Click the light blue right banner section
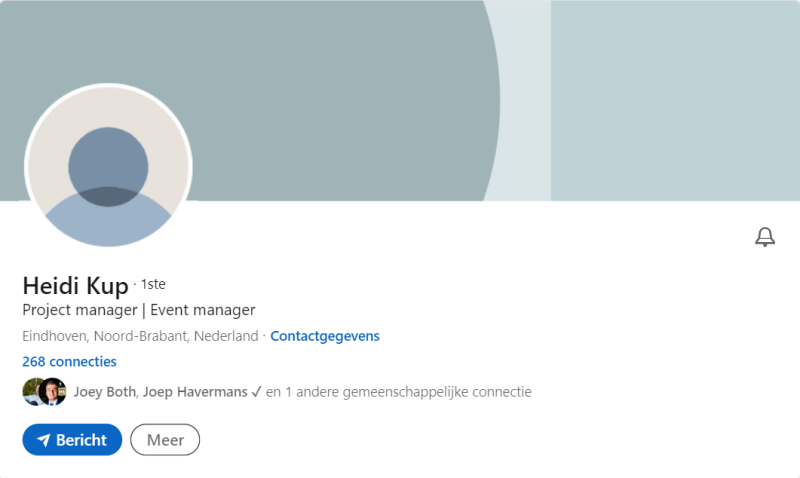The height and width of the screenshot is (478, 800). (675, 100)
